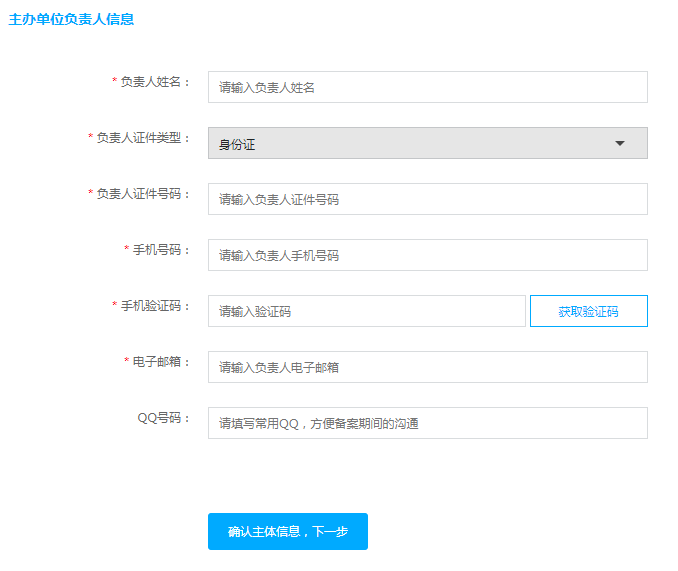Click the QQ号码 label

click(163, 418)
